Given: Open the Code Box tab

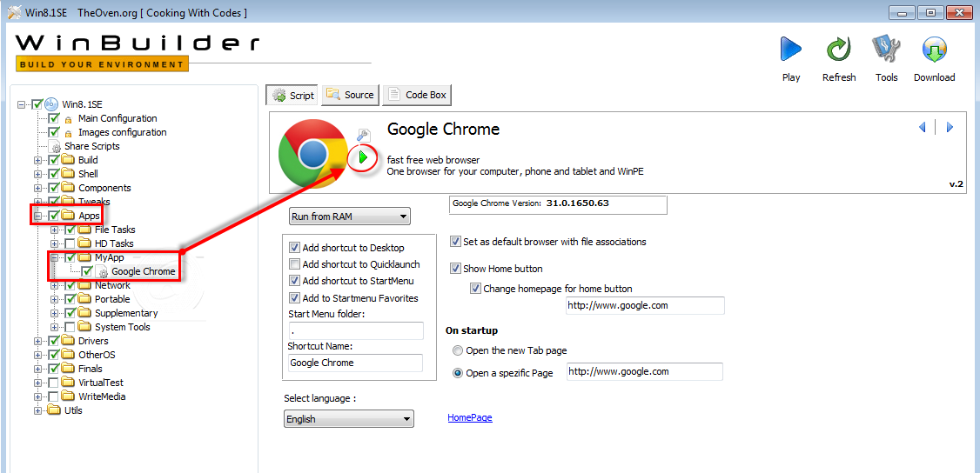Looking at the screenshot, I should 417,95.
